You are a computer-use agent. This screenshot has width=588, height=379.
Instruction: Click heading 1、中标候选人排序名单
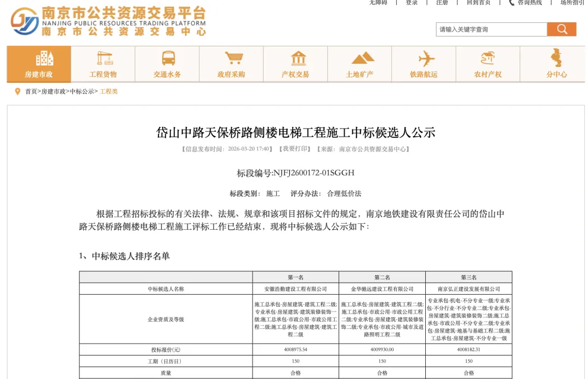coord(124,256)
